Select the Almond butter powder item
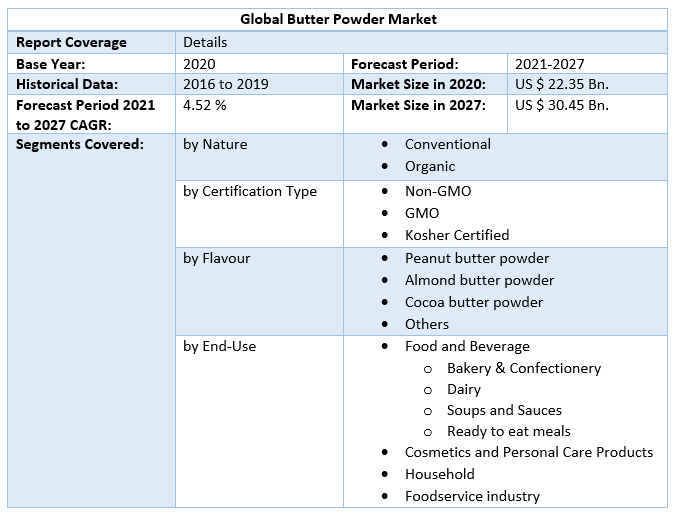The height and width of the screenshot is (518, 674). [x=479, y=280]
